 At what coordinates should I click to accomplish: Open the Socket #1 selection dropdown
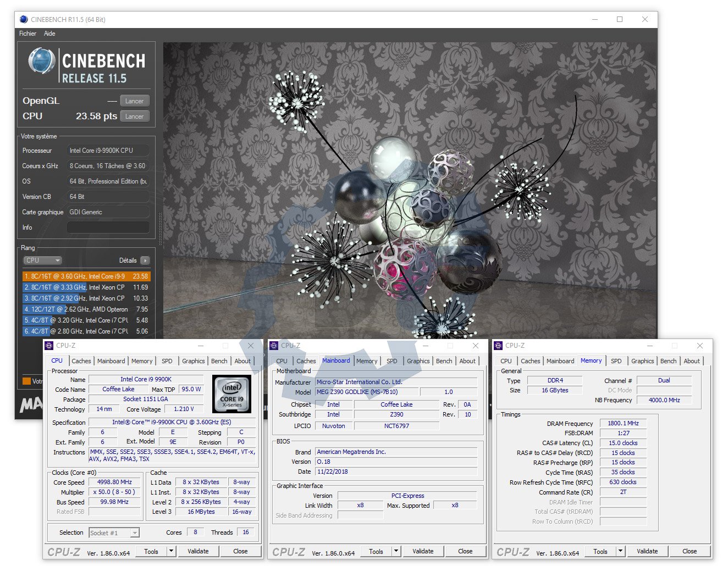click(x=114, y=532)
